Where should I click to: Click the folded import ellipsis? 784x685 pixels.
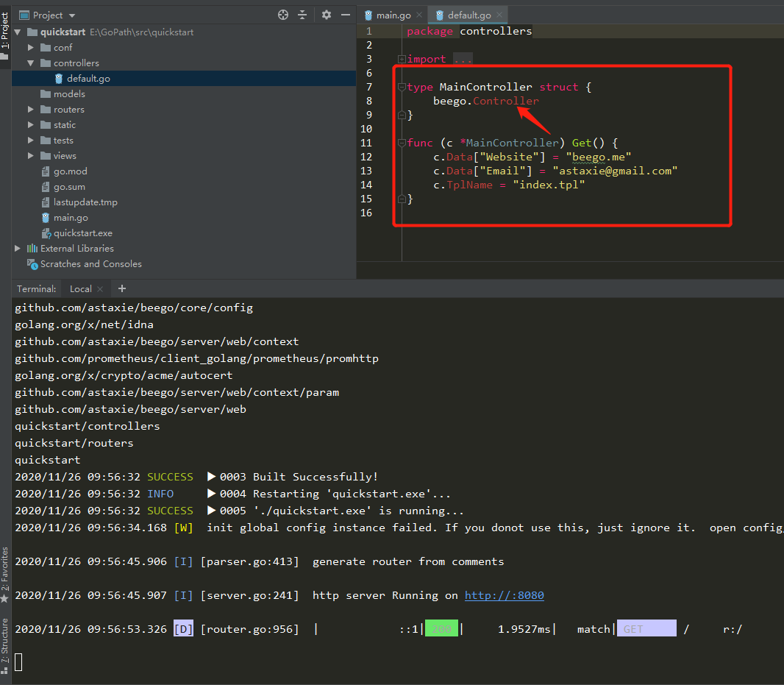pyautogui.click(x=463, y=60)
